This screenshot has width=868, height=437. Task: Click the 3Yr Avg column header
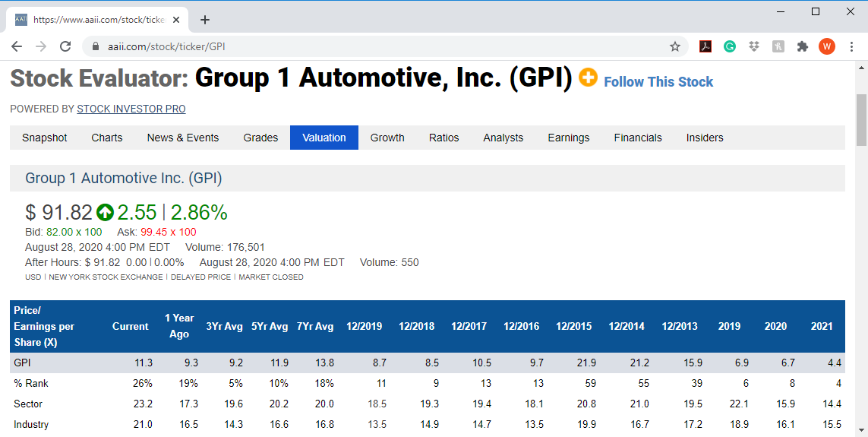[224, 326]
